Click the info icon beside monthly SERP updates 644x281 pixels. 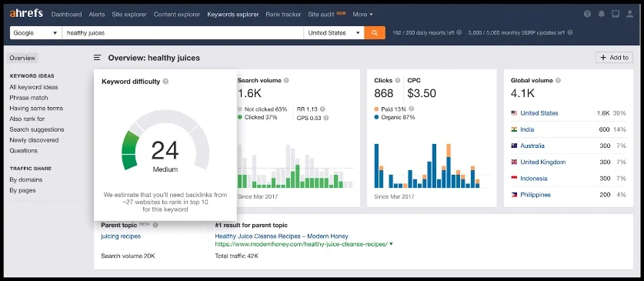[x=570, y=32]
